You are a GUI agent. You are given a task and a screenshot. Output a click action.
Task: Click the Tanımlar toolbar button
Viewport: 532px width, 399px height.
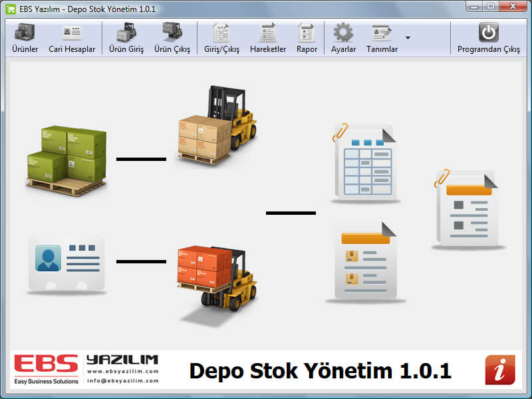coord(382,39)
